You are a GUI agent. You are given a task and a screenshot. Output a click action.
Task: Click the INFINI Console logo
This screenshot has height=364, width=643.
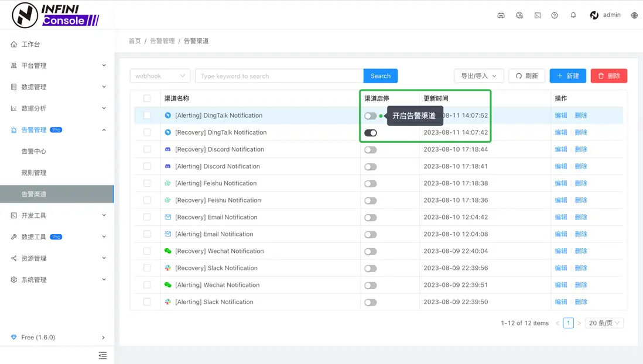tap(56, 15)
